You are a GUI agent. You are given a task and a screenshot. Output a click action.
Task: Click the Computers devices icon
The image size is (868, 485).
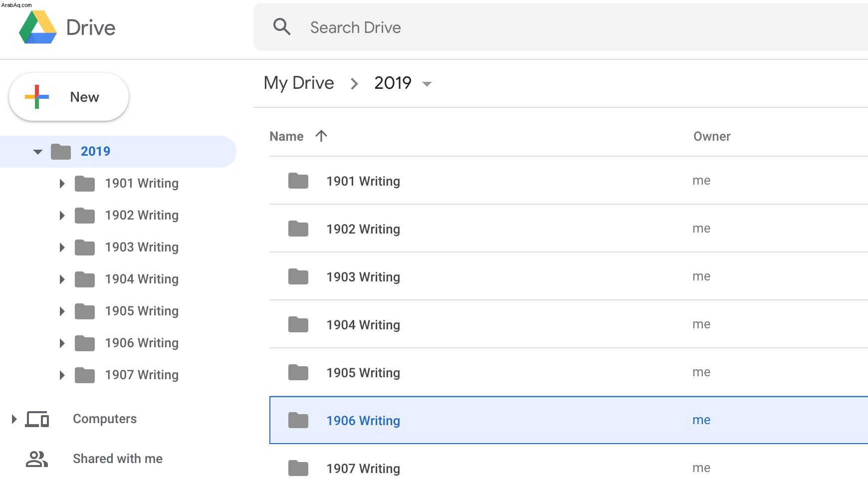click(x=37, y=419)
